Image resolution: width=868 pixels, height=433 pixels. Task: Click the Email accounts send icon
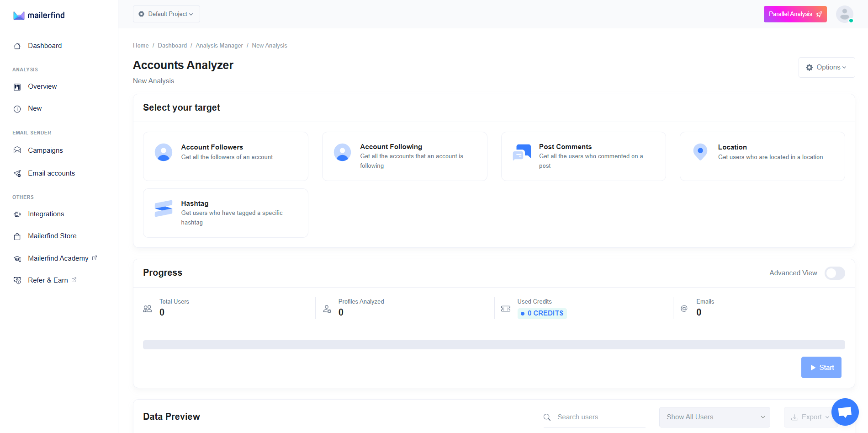[17, 173]
